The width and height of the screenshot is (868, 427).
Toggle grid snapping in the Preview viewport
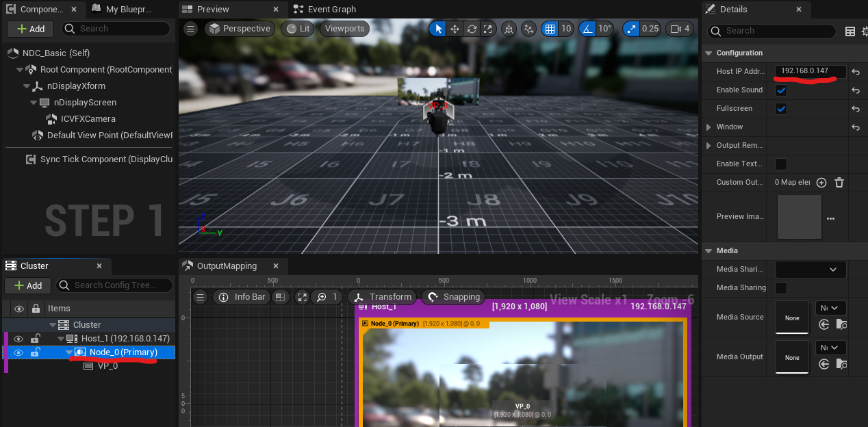(x=549, y=29)
